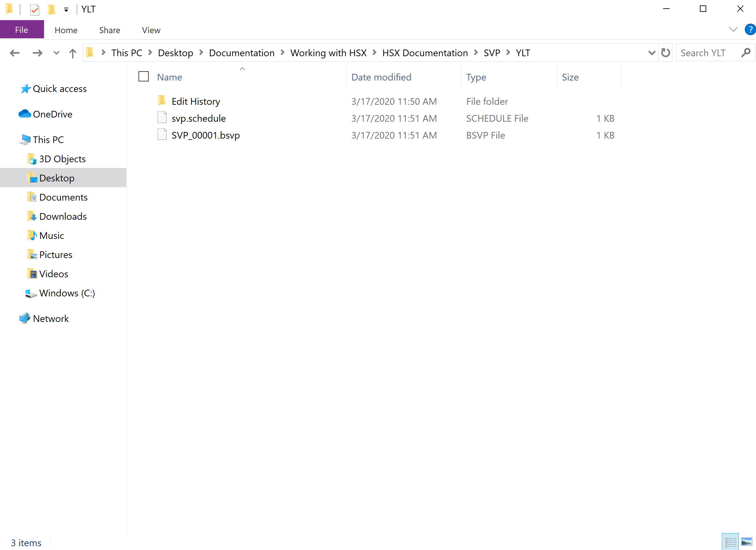Expand the quick access toolbar customize menu
The width and height of the screenshot is (756, 550).
[x=66, y=9]
